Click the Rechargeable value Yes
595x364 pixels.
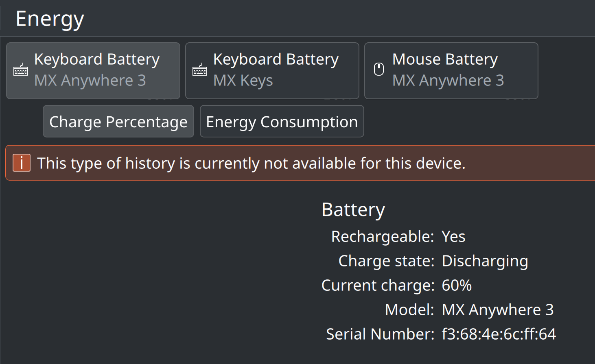pos(453,236)
